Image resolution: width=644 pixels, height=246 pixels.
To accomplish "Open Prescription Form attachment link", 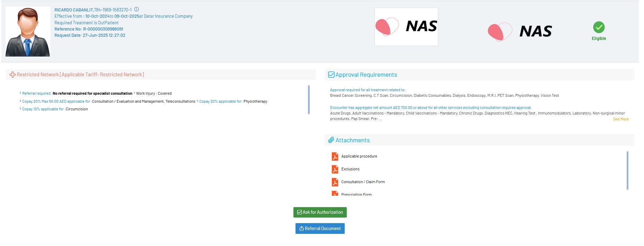I will pos(356,194).
